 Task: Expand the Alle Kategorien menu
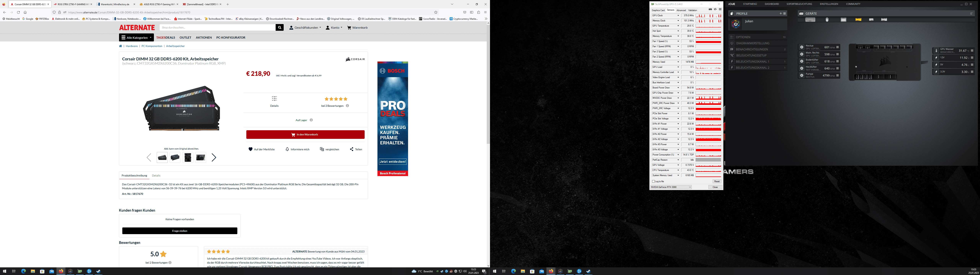pos(136,38)
